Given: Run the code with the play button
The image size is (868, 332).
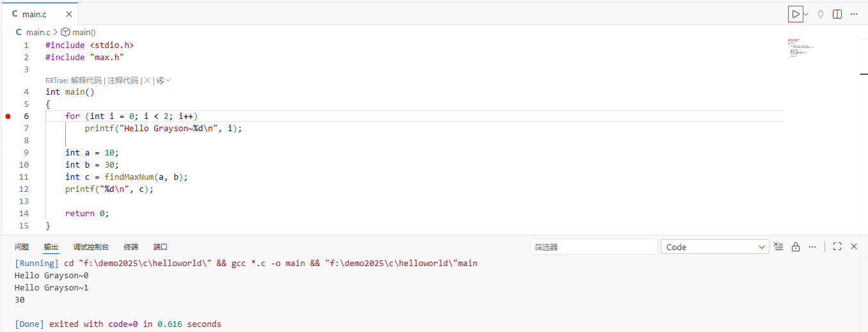Looking at the screenshot, I should [795, 14].
